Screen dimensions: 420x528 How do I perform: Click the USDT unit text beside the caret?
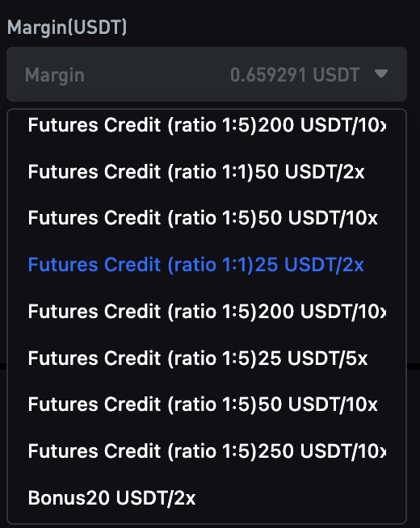(x=336, y=75)
